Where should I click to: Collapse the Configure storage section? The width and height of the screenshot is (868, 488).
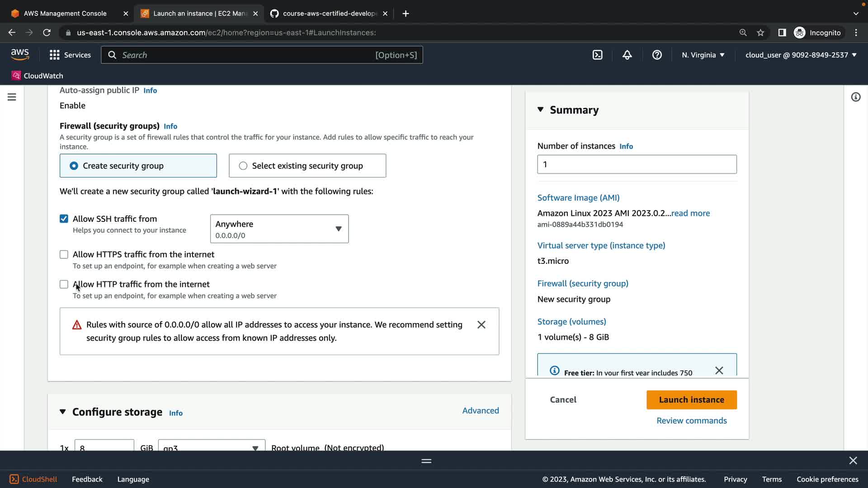[63, 412]
